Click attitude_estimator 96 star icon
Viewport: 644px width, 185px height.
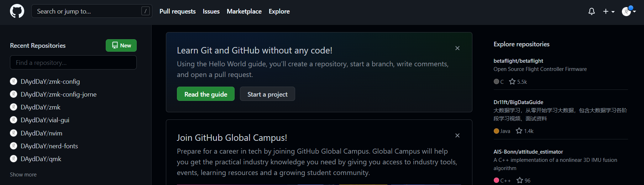(x=520, y=180)
